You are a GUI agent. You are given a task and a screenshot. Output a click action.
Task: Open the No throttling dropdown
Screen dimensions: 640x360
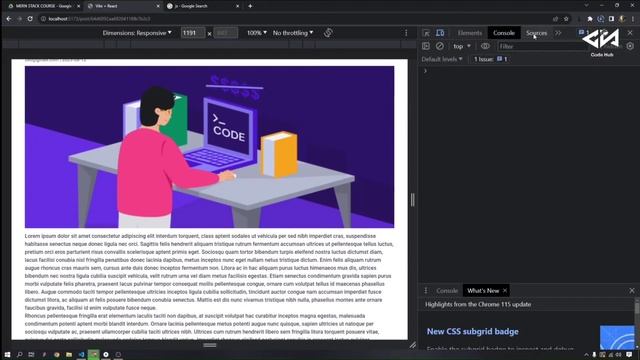point(293,33)
